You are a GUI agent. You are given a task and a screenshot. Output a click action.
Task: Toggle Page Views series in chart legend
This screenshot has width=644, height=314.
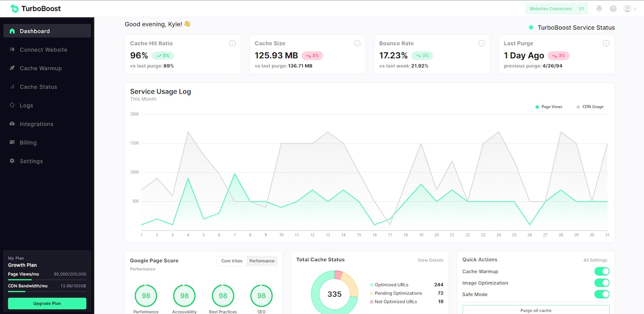tap(549, 107)
